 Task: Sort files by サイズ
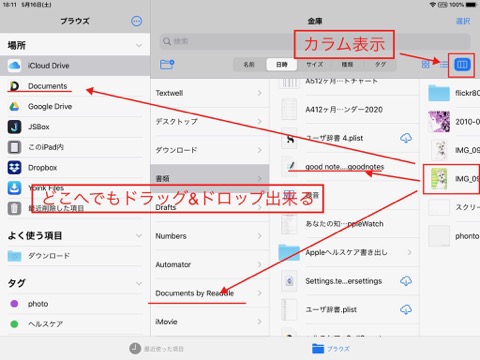(314, 64)
